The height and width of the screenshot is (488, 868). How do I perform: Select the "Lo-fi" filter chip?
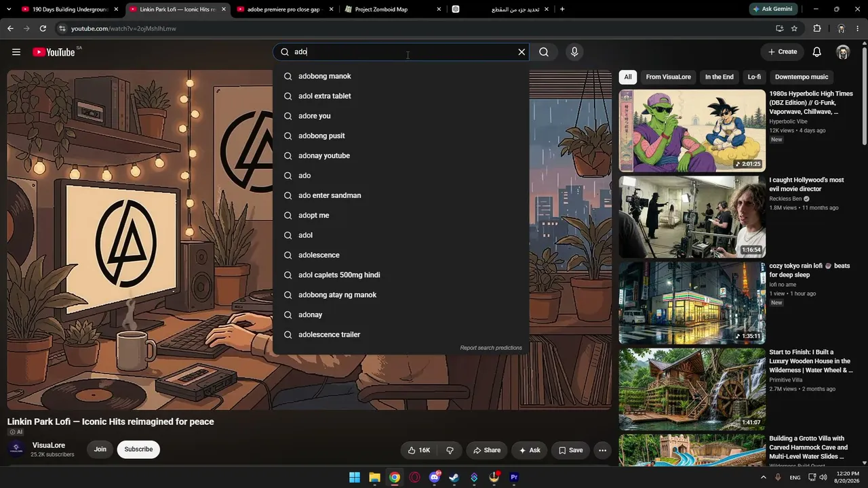pos(754,77)
